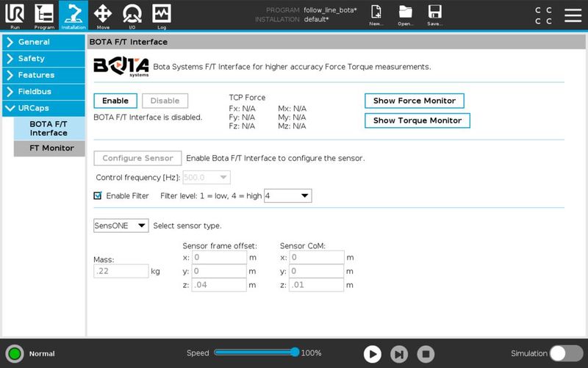Click the Mz: N/A torque reading

(292, 126)
